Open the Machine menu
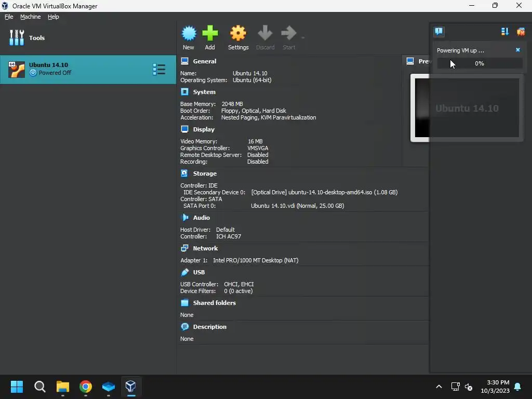Image resolution: width=532 pixels, height=399 pixels. [x=31, y=17]
